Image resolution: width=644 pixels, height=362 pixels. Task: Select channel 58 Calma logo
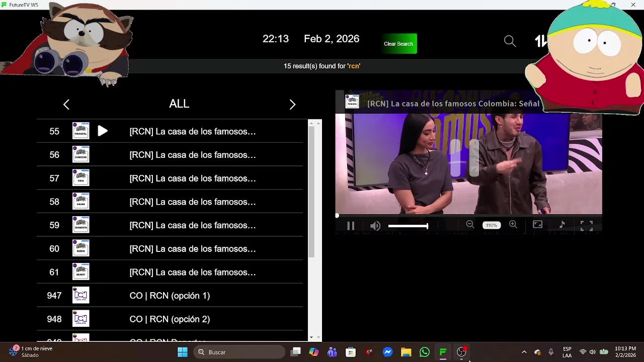point(80,201)
